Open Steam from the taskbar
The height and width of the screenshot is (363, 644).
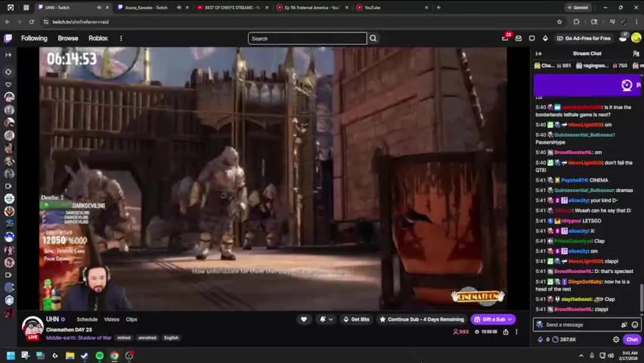point(85,355)
